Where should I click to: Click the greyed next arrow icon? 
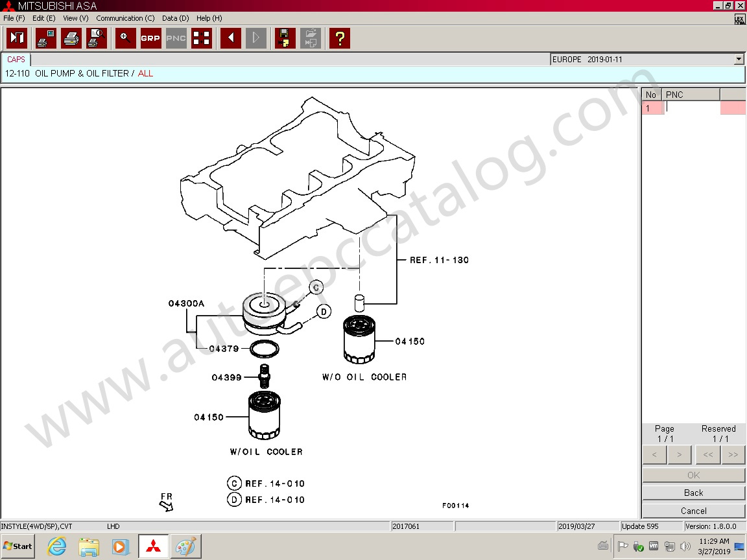(x=256, y=38)
